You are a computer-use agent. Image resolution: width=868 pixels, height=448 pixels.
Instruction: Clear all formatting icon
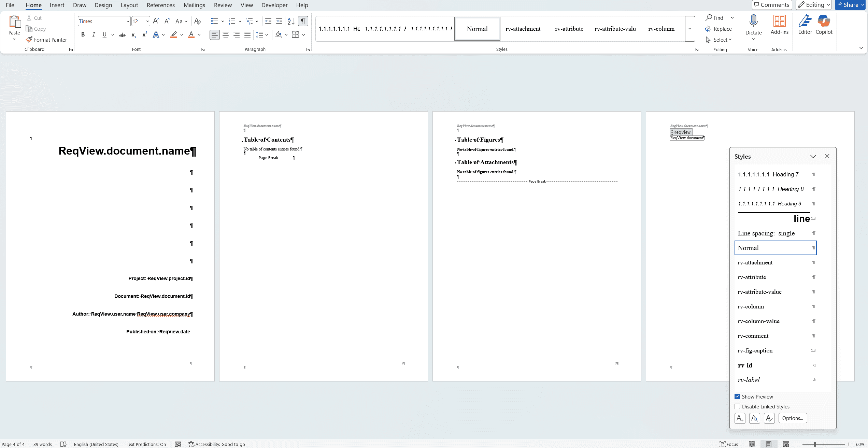click(197, 21)
